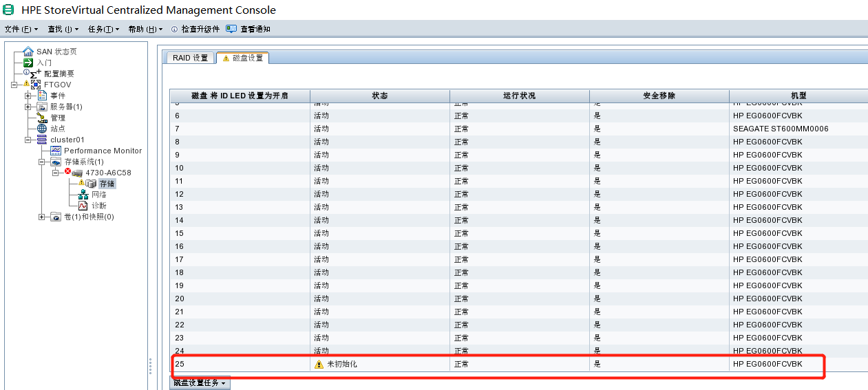The image size is (868, 390).
Task: Switch to the RAID 设置 tab
Action: [x=190, y=58]
